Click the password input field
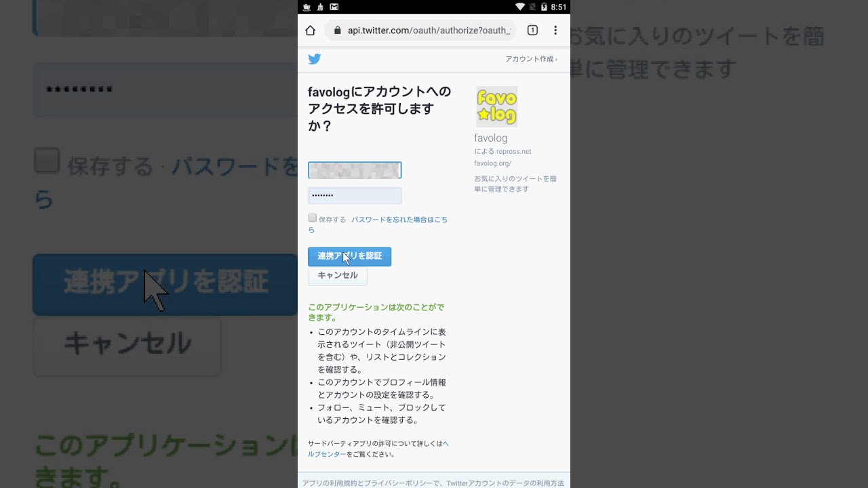This screenshot has height=488, width=868. (355, 196)
